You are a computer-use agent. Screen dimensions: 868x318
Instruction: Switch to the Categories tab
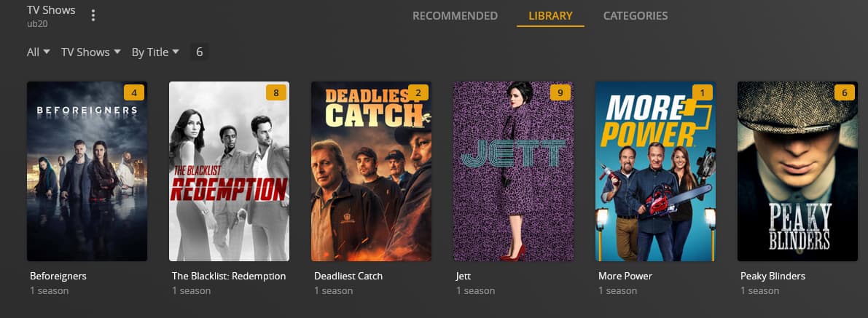636,15
